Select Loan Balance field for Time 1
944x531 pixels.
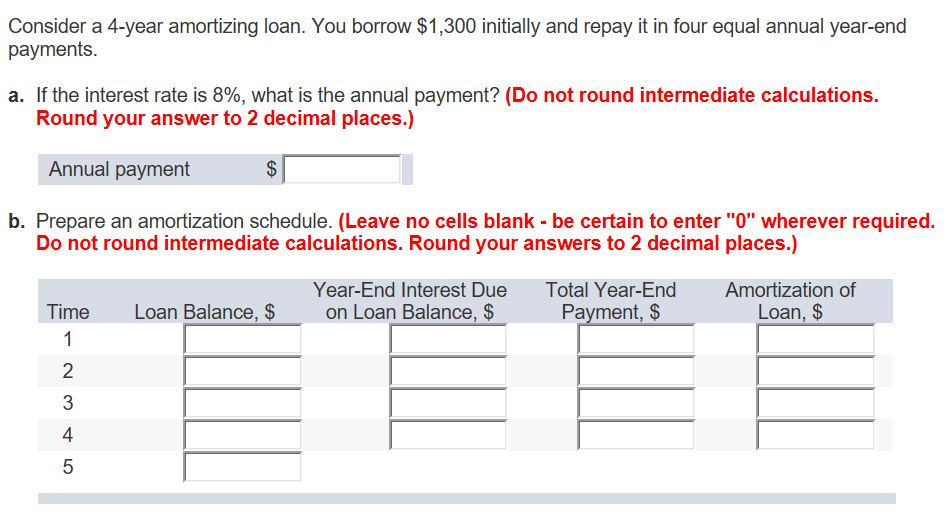(243, 339)
